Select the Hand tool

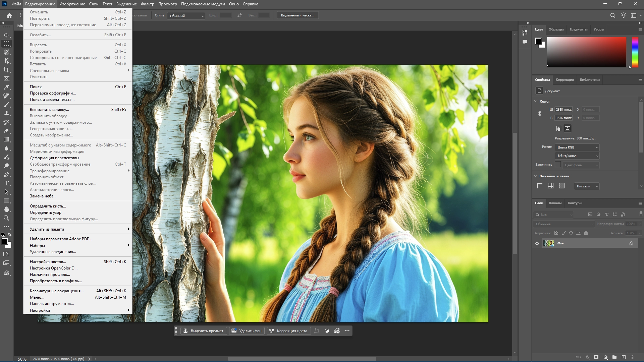point(6,209)
